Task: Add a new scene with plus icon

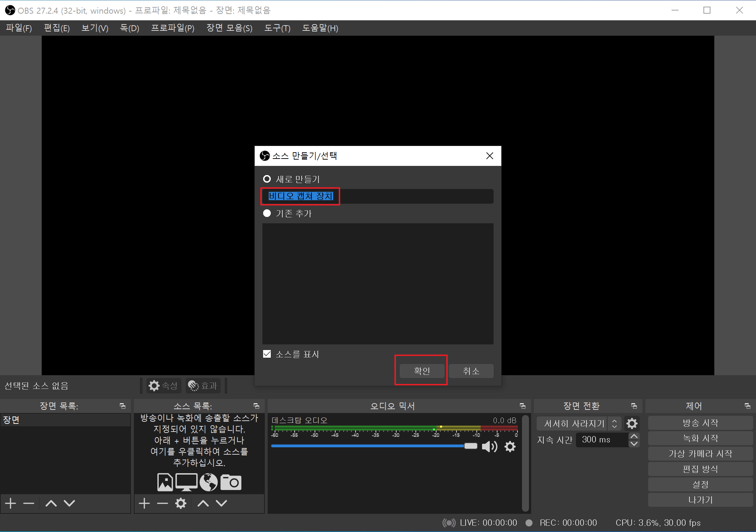Action: pos(11,503)
